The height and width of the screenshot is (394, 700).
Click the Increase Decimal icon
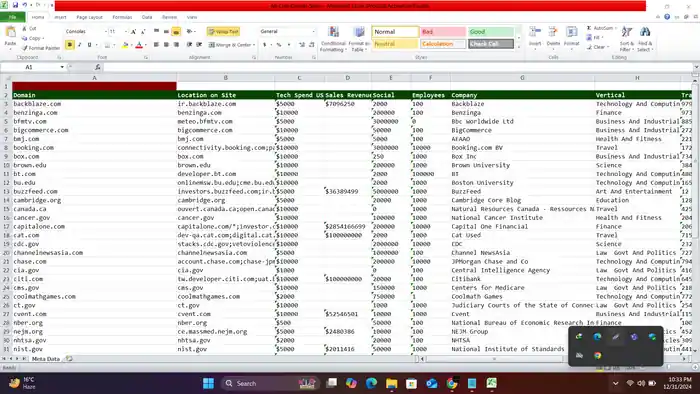(x=302, y=45)
